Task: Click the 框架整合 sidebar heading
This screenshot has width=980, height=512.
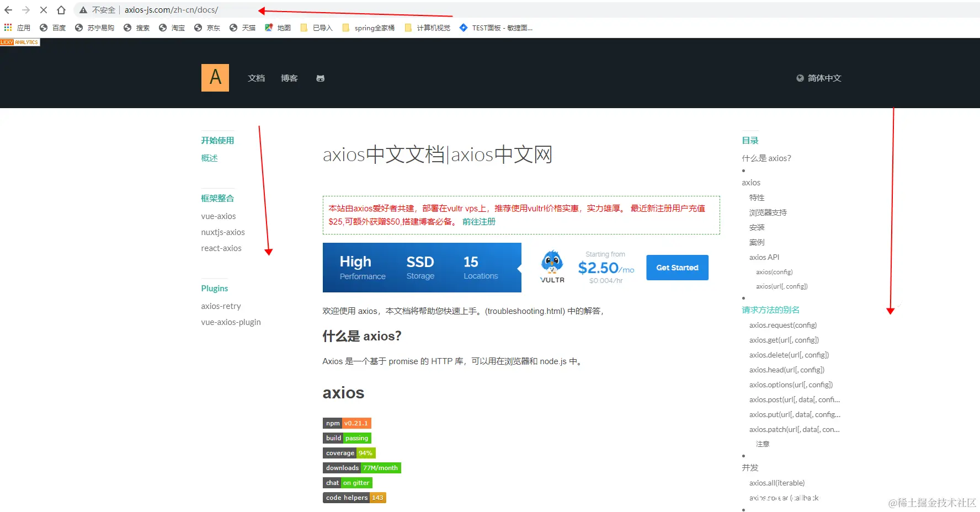Action: coord(217,199)
